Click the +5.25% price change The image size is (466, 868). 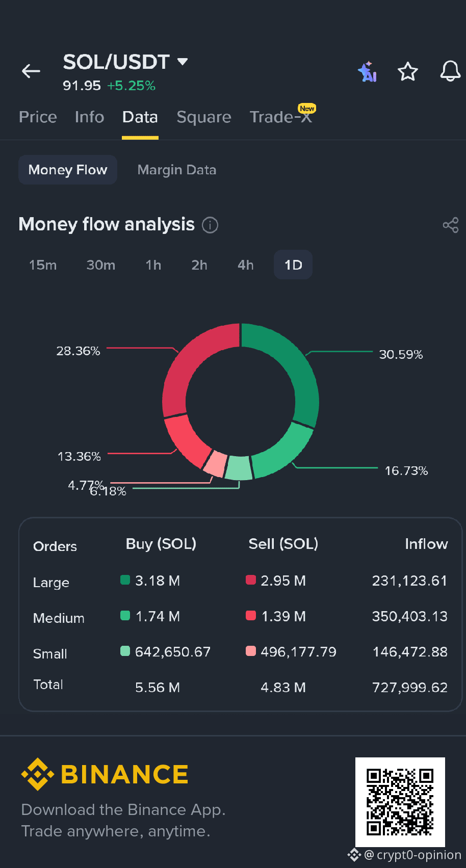[131, 86]
